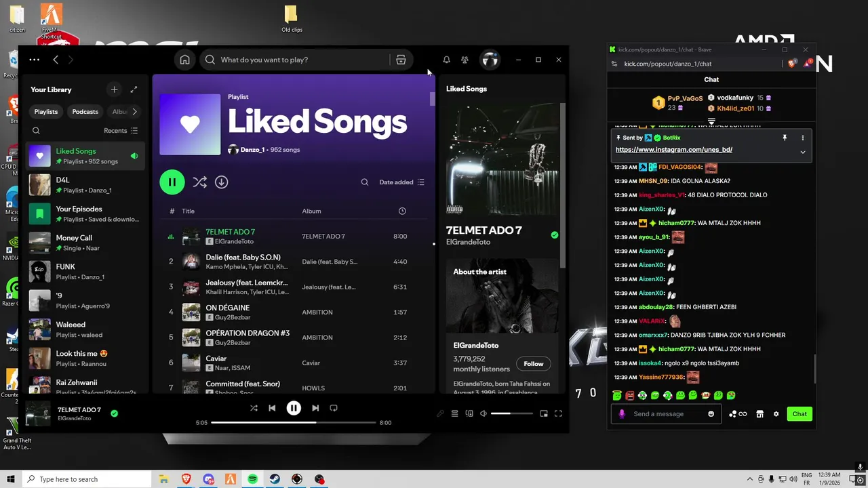The image size is (868, 488).
Task: Enter Spotify full screen mode
Action: (x=559, y=413)
